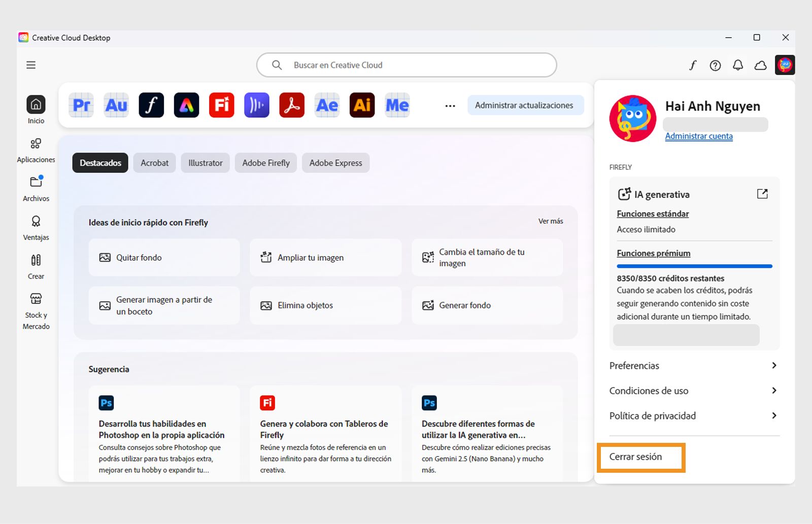Open Adobe Express app icon
Viewport: 812px width, 524px height.
pyautogui.click(x=186, y=105)
